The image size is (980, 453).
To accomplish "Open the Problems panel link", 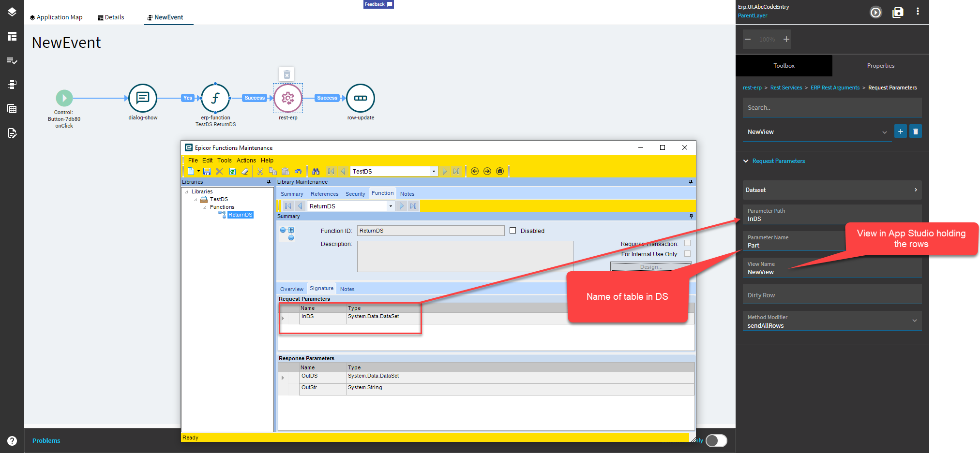I will [x=46, y=441].
